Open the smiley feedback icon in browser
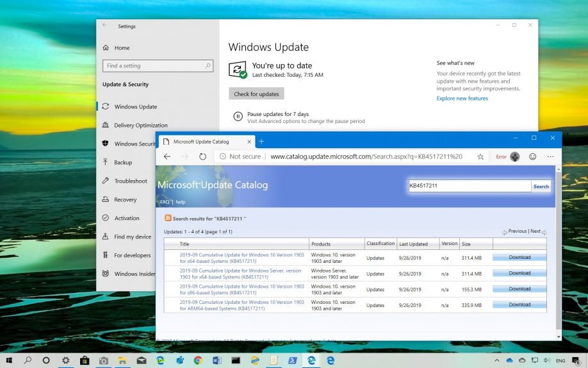This screenshot has height=368, width=588. click(532, 156)
